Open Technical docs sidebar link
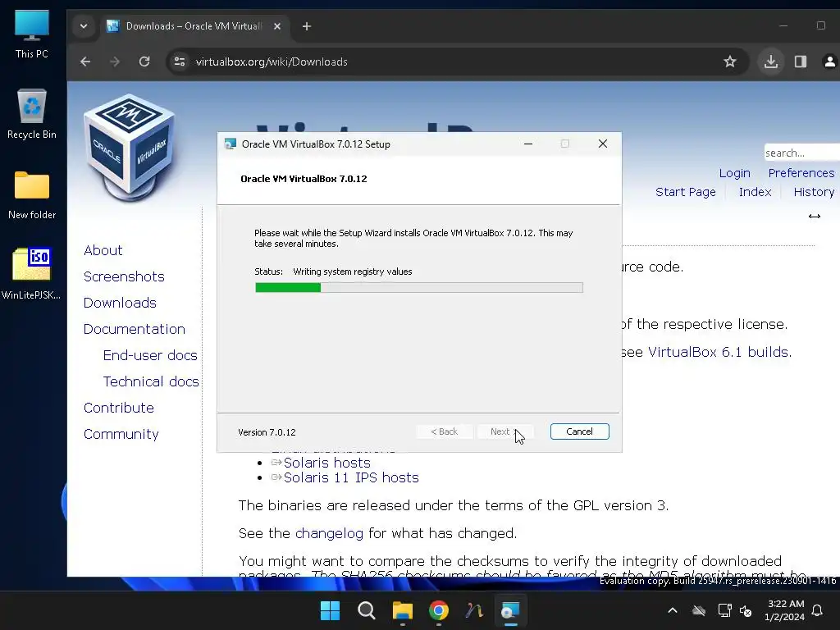Screen dimensions: 840x630 tap(151, 381)
